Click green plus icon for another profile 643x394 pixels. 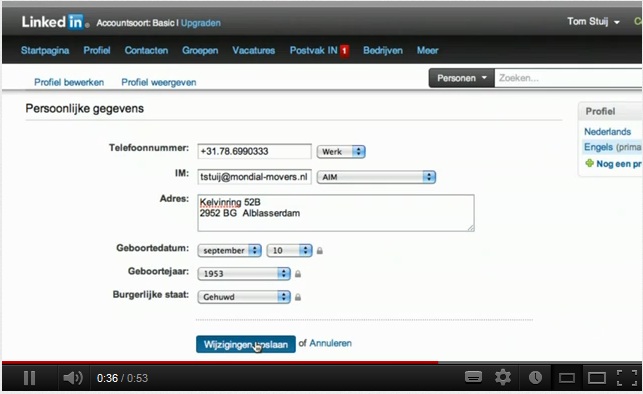[589, 163]
